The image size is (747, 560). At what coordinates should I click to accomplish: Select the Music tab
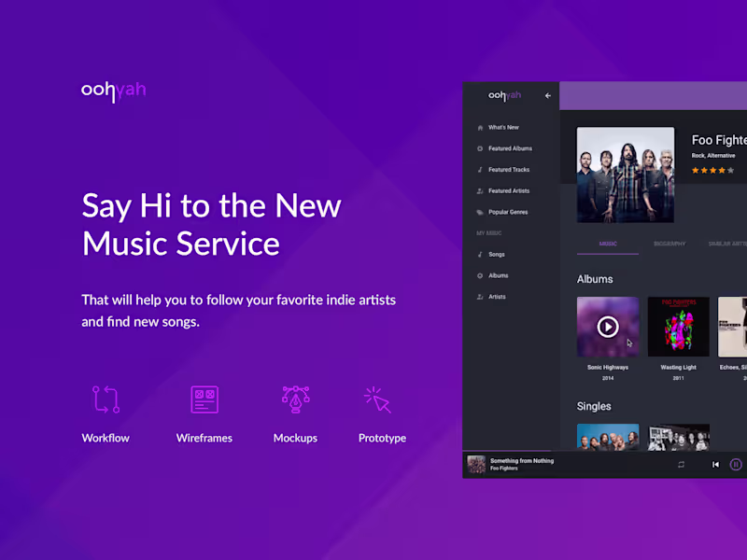click(x=608, y=244)
